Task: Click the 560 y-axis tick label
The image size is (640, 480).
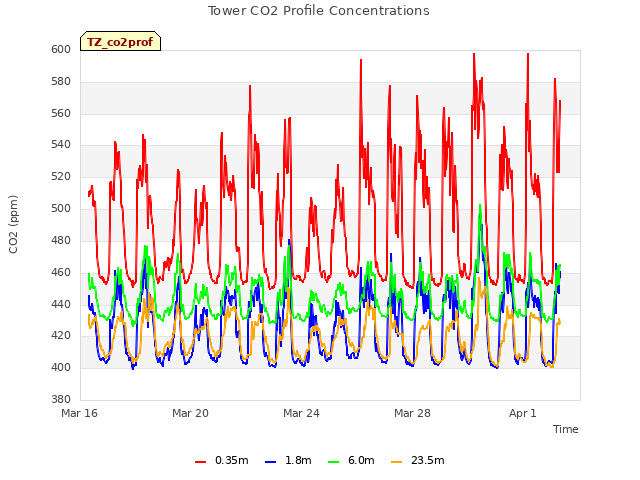Action: coord(61,113)
